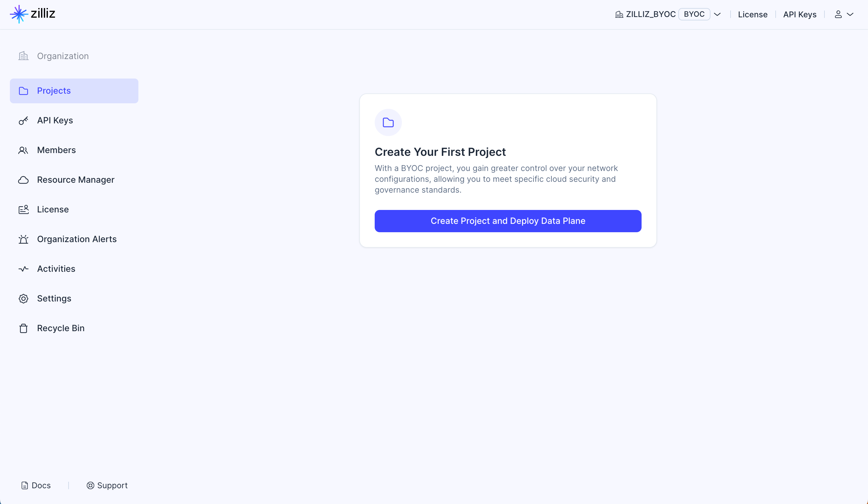
Task: Open the user account menu
Action: pyautogui.click(x=844, y=15)
